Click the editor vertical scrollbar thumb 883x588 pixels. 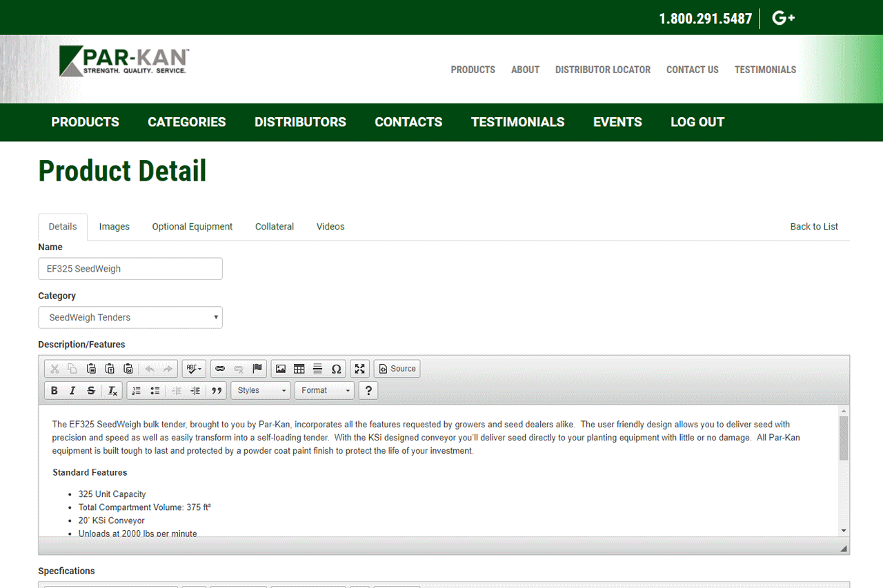tap(844, 438)
